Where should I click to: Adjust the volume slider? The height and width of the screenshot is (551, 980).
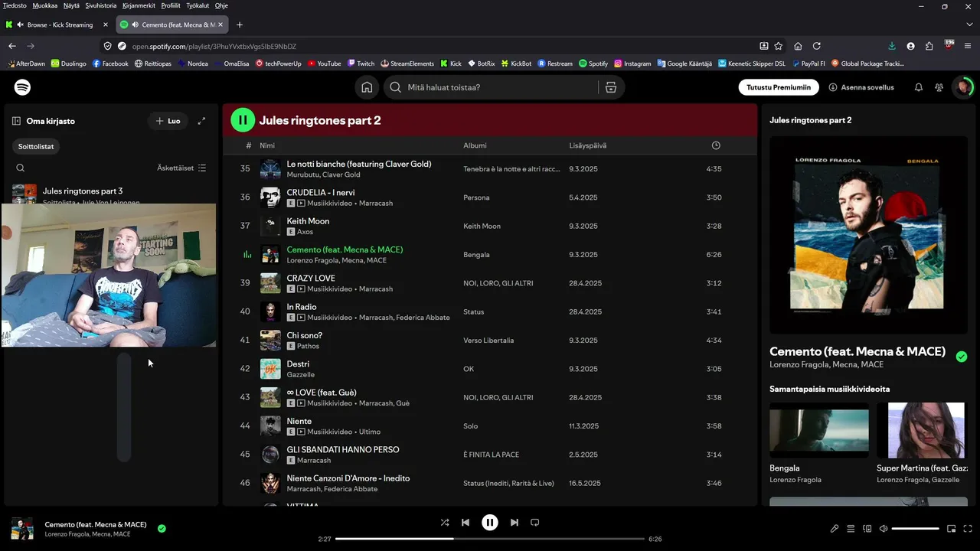[x=916, y=528]
